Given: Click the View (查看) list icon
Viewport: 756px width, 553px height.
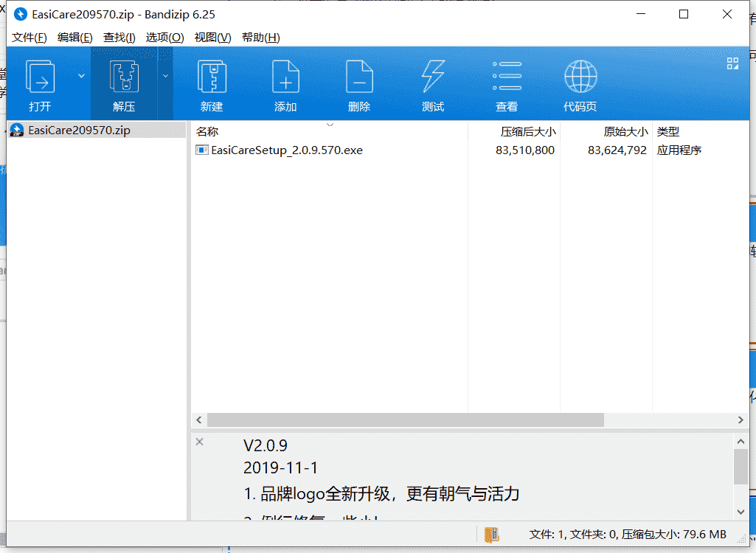Looking at the screenshot, I should (507, 76).
